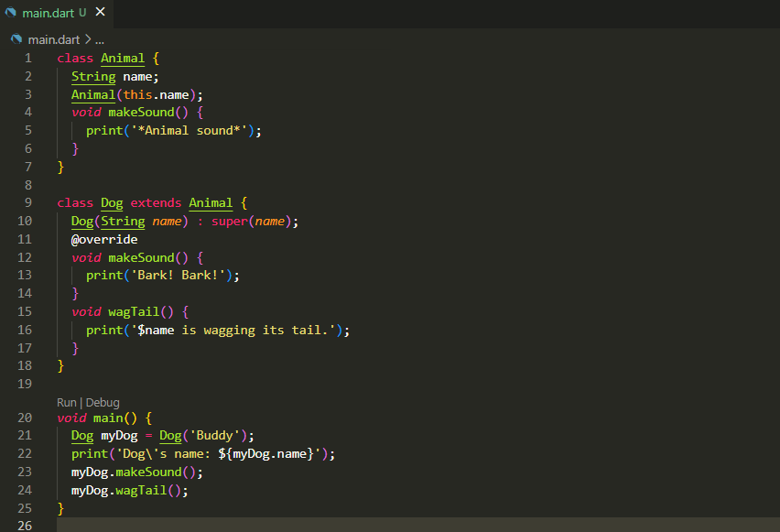Click the Animal class name on line 1
The height and width of the screenshot is (532, 780).
tap(122, 57)
